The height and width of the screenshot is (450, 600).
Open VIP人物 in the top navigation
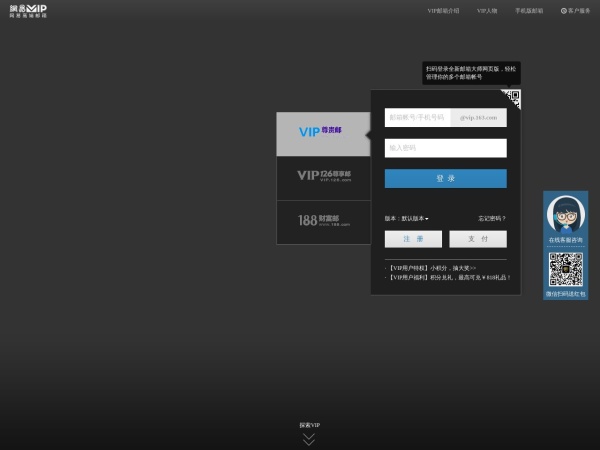coord(487,10)
